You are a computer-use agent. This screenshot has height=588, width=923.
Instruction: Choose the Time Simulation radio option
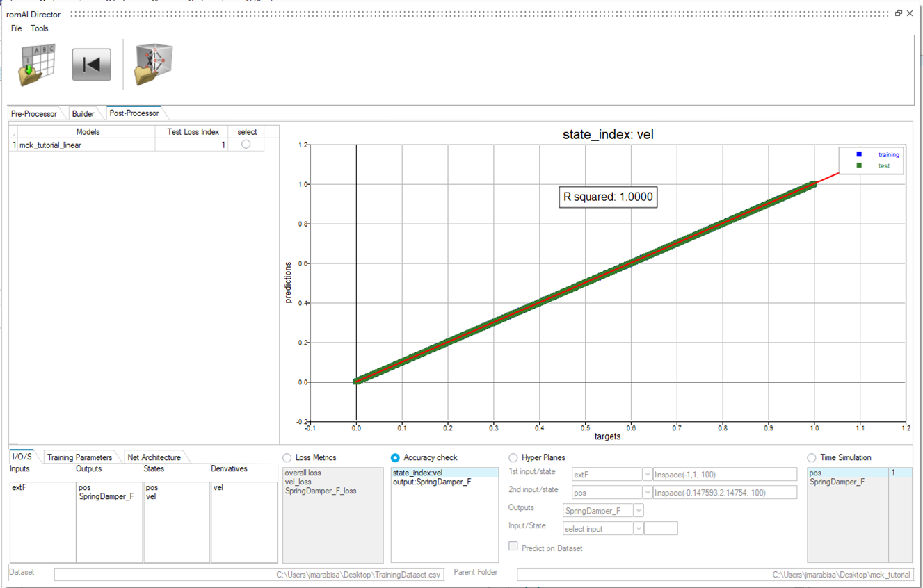tap(812, 457)
